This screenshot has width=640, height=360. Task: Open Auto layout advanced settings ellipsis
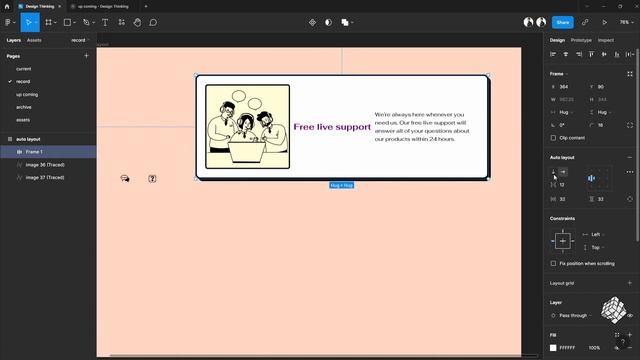tap(630, 172)
